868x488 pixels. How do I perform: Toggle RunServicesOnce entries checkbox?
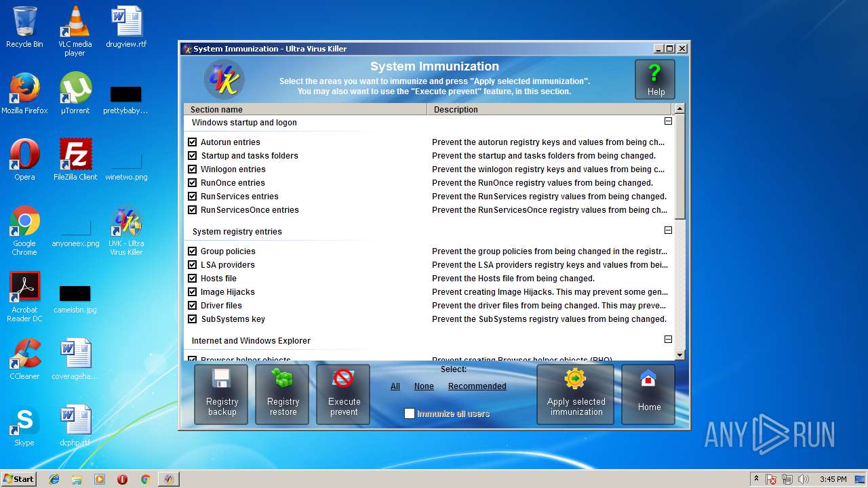pos(193,210)
